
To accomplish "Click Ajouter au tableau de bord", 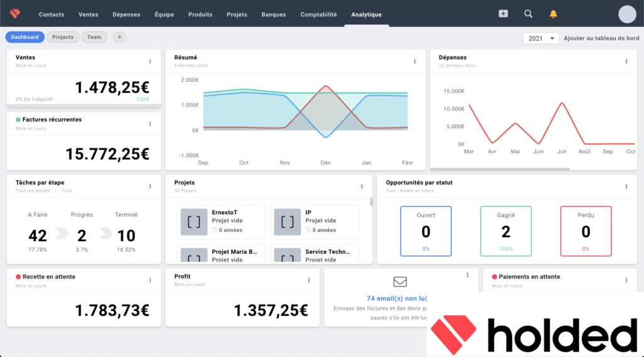I will pyautogui.click(x=601, y=38).
